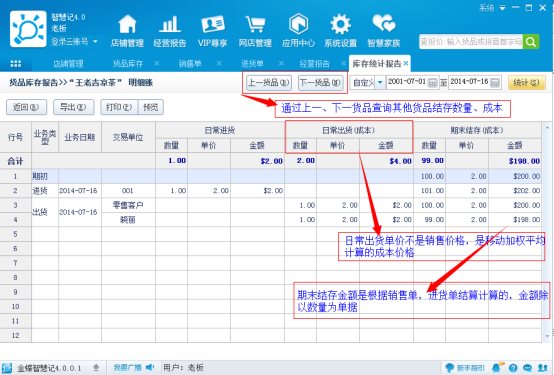
Task: Open calendar picker for start date 2001-07-01
Action: point(432,83)
